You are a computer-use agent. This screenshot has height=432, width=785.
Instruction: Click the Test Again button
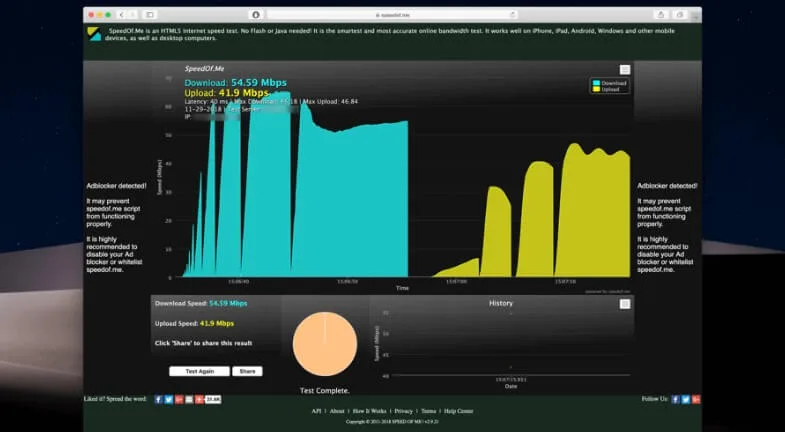tap(199, 371)
